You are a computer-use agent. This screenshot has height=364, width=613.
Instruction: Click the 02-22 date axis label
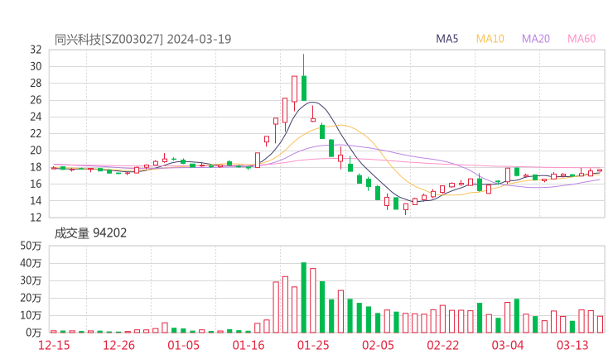click(x=442, y=345)
